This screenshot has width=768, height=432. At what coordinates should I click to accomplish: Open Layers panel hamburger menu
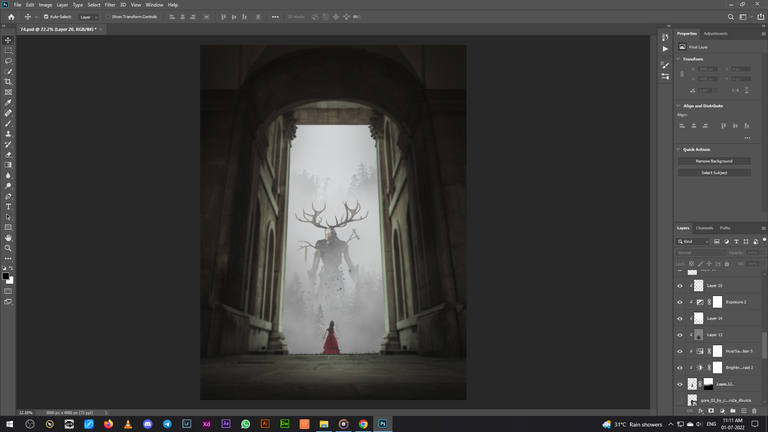pyautogui.click(x=763, y=228)
